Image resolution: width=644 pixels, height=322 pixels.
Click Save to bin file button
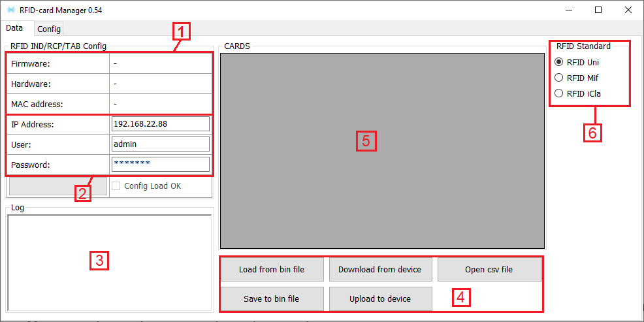271,299
